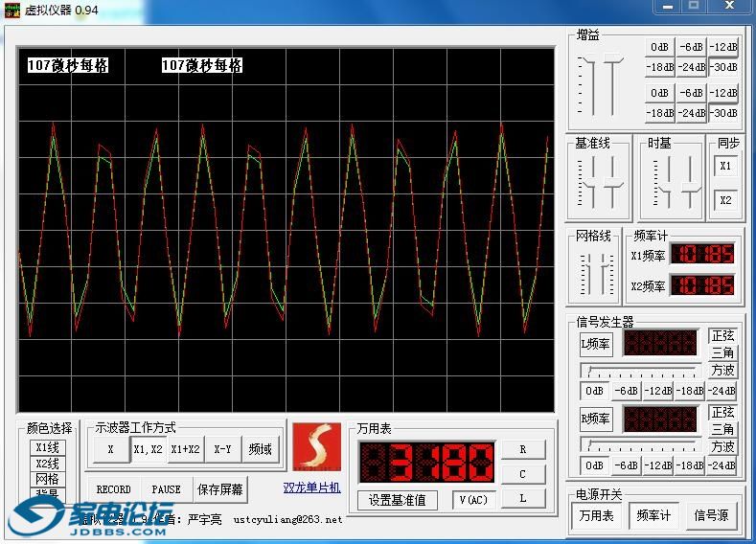
Task: Pick color for X2线
Action: (47, 464)
